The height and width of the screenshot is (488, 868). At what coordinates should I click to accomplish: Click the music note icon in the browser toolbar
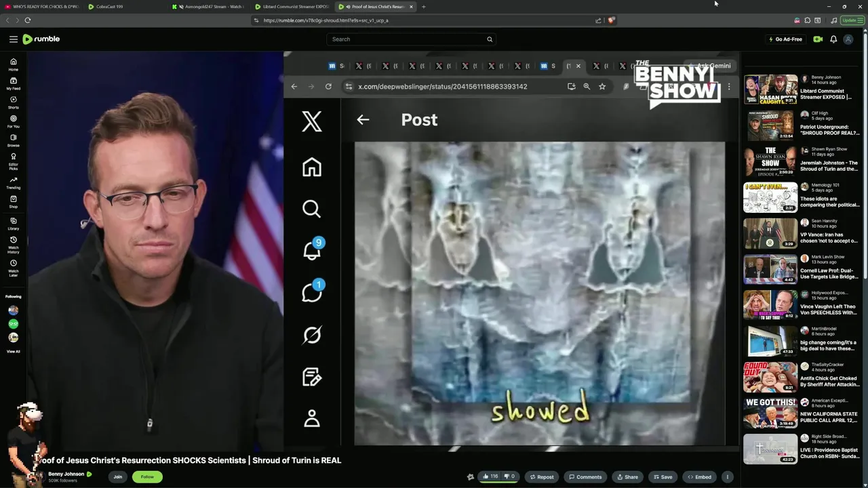coord(833,20)
